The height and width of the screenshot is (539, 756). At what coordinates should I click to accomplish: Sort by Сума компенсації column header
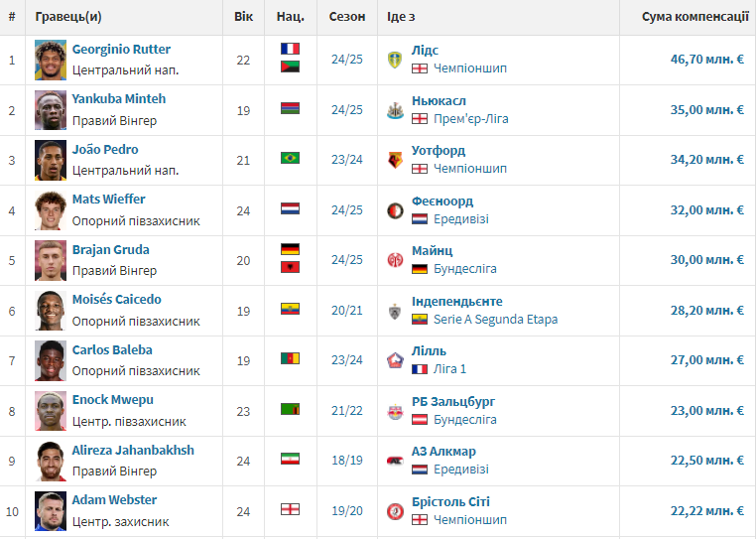coord(694,17)
